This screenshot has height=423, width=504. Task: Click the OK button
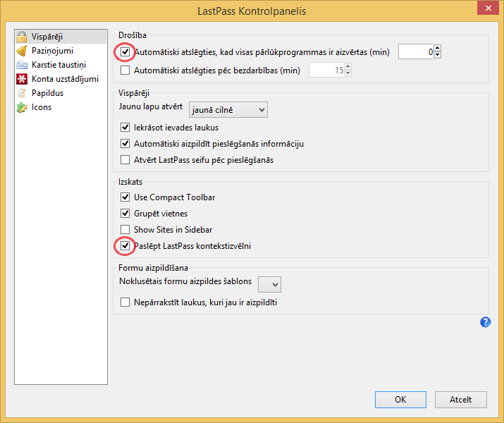(400, 400)
